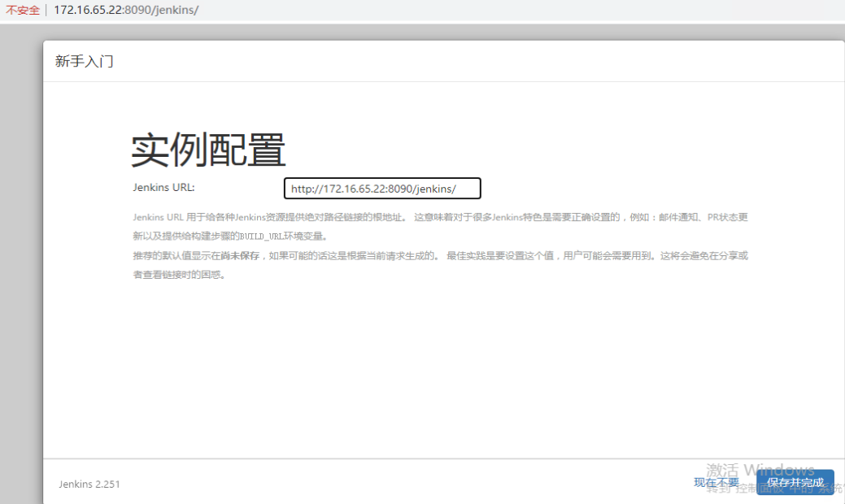
Task: Click the BUILD_URL description text
Action: (261, 237)
